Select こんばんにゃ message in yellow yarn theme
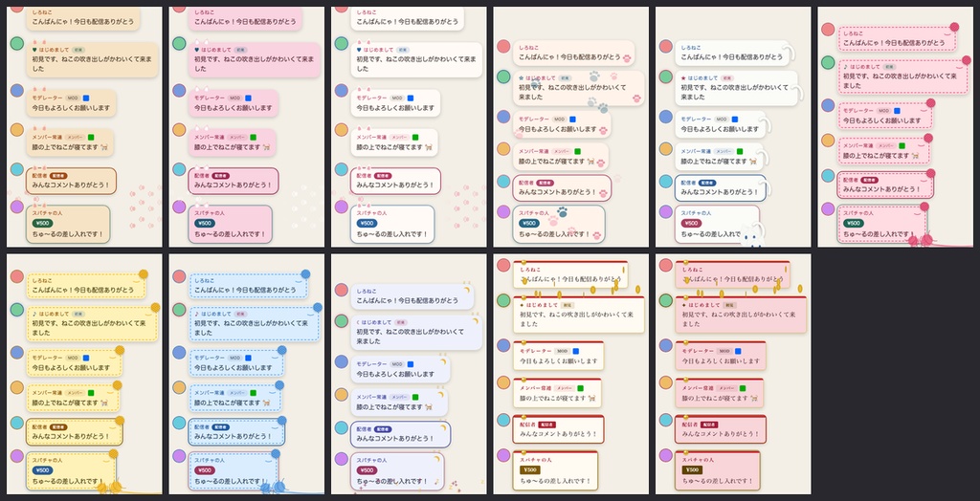 click(x=83, y=290)
